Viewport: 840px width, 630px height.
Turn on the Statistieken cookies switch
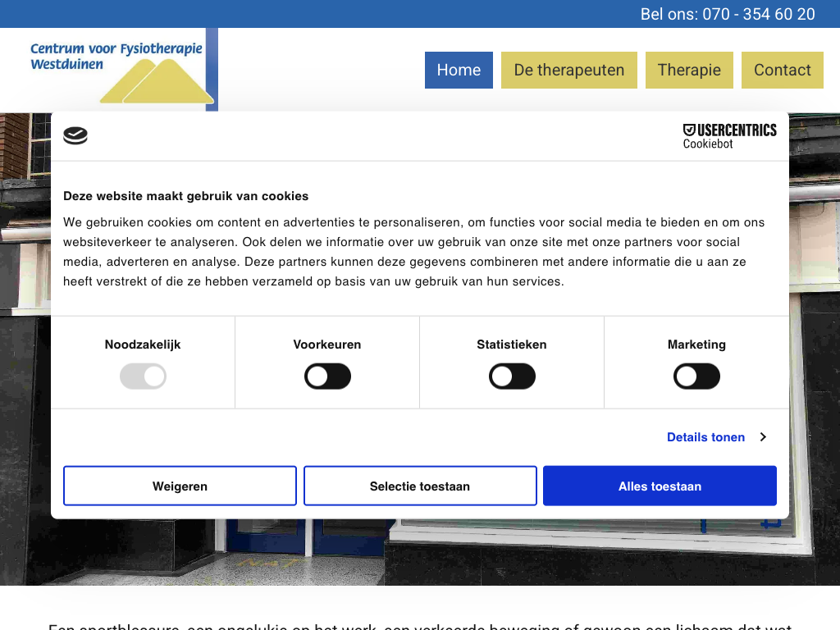[512, 377]
